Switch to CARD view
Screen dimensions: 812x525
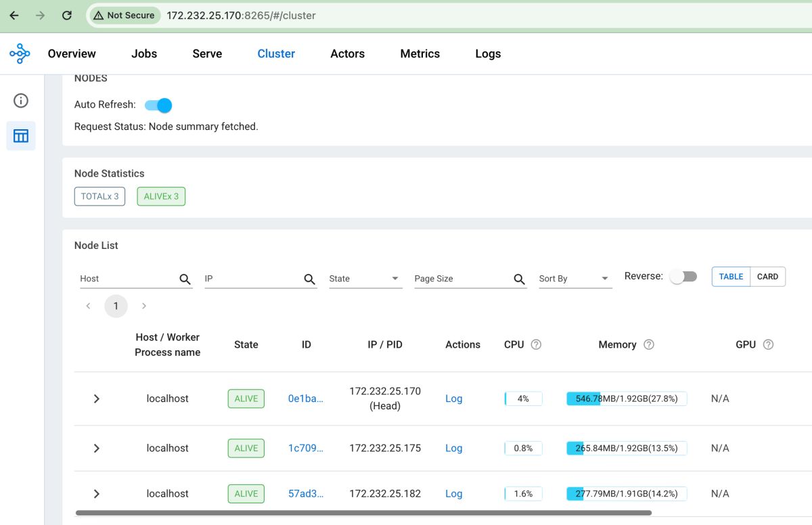click(767, 277)
